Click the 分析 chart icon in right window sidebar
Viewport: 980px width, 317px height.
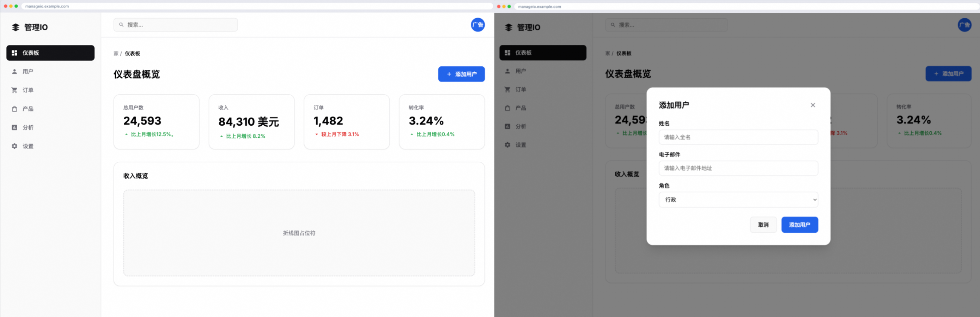pyautogui.click(x=507, y=126)
